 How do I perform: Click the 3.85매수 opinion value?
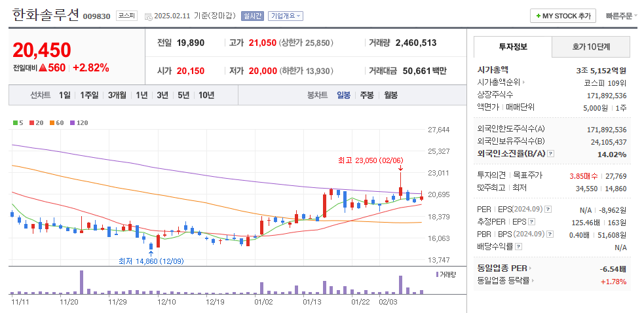click(x=584, y=176)
